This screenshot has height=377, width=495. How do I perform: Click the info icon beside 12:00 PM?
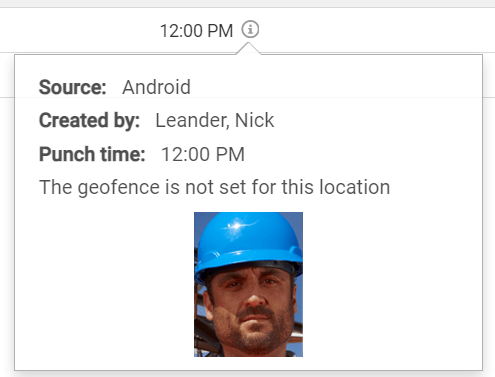(250, 29)
